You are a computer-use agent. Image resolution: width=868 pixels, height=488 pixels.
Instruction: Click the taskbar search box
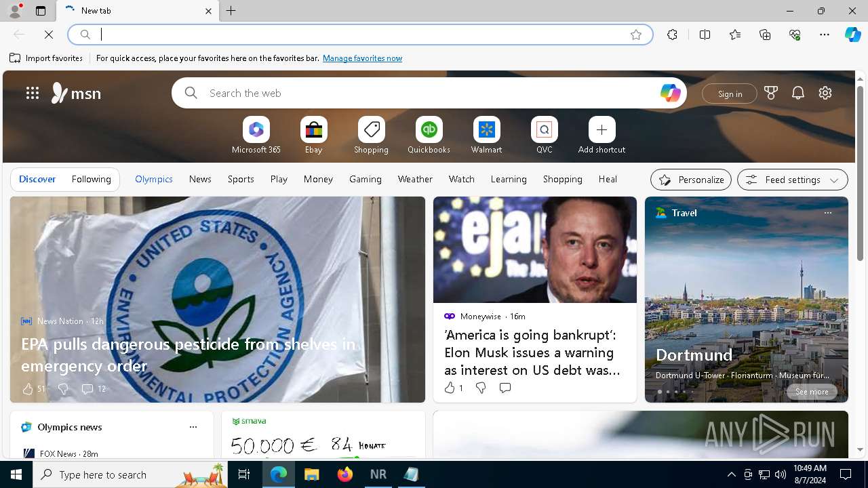point(130,474)
